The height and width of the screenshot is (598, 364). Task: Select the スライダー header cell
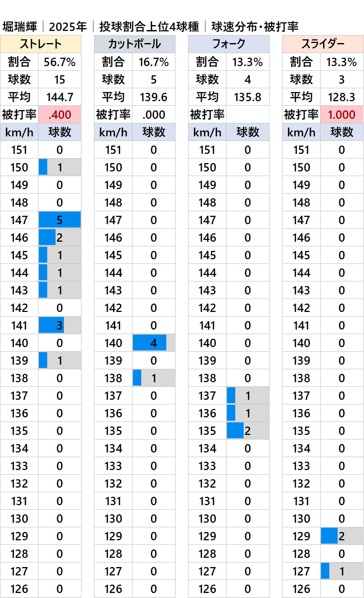coord(323,44)
